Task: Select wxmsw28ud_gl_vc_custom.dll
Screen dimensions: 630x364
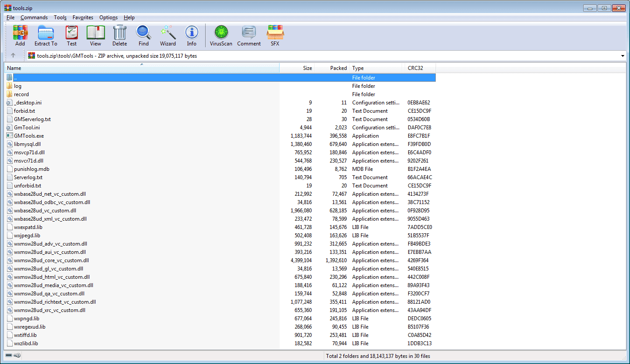Action: point(49,269)
